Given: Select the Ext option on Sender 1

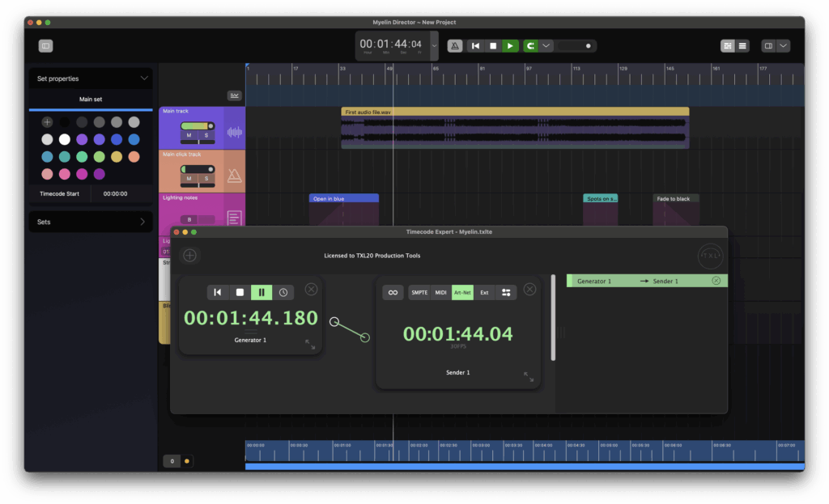Looking at the screenshot, I should (484, 292).
